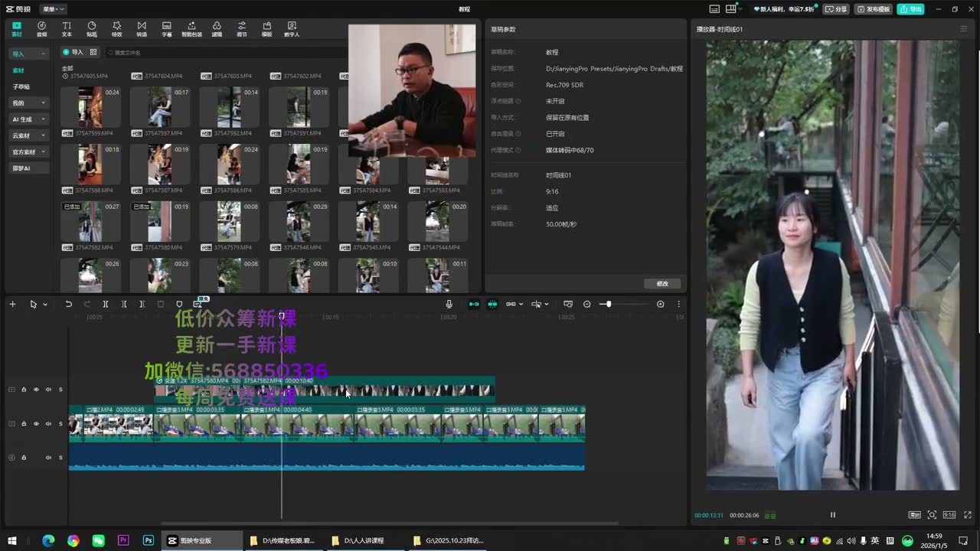Click the split-clip tool in timeline toolbar
This screenshot has height=551, width=980.
[x=106, y=304]
